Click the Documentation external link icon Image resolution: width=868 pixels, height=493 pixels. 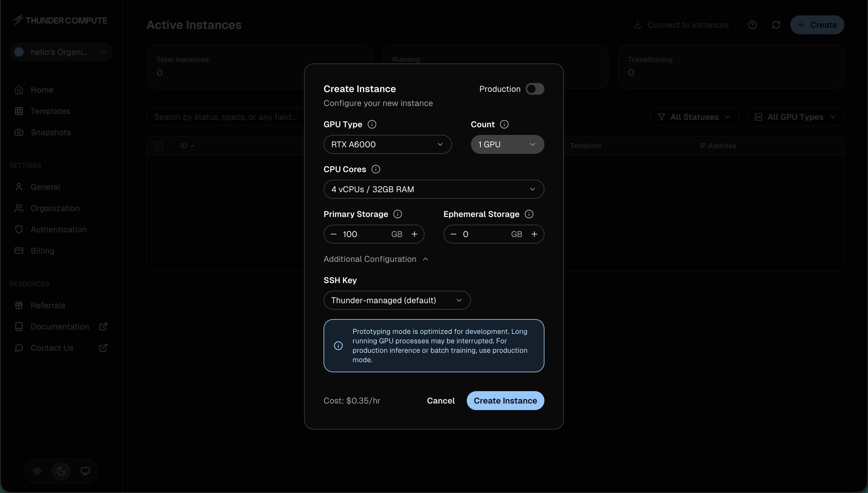pos(103,327)
